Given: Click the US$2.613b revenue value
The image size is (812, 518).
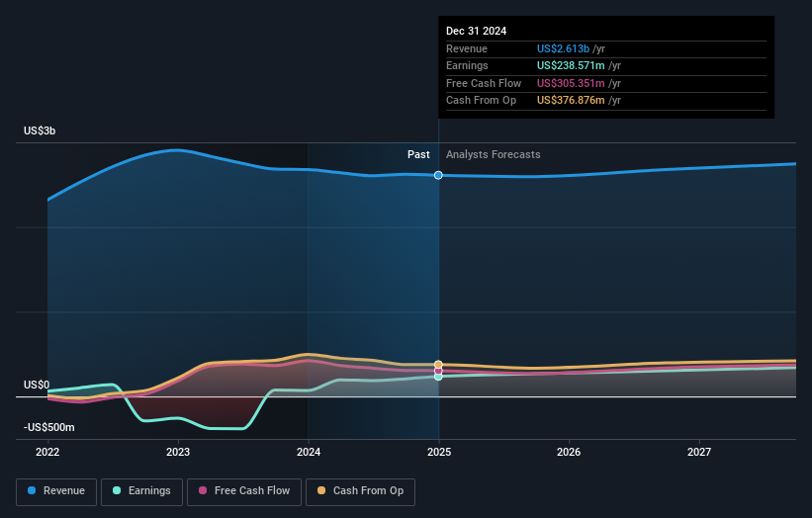Looking at the screenshot, I should (563, 48).
